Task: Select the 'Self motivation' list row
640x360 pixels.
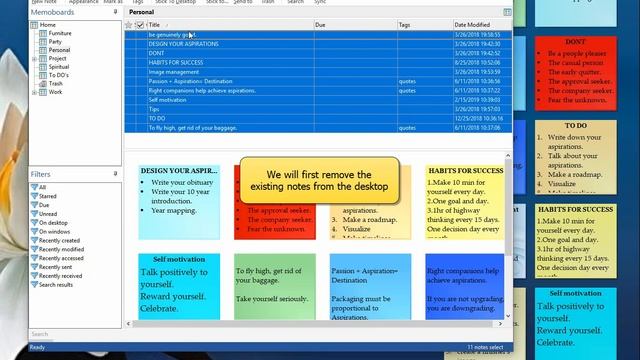Action: (318, 100)
